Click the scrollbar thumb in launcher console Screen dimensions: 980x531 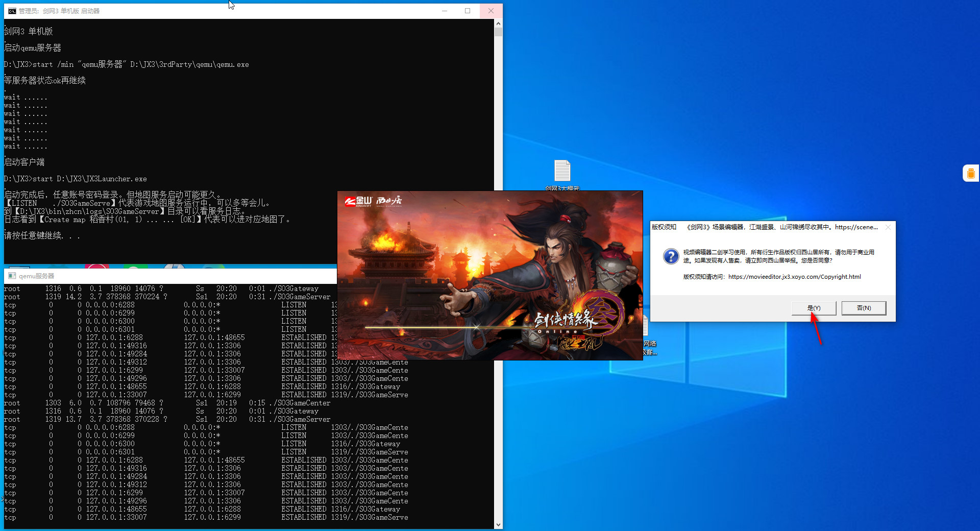(498, 32)
